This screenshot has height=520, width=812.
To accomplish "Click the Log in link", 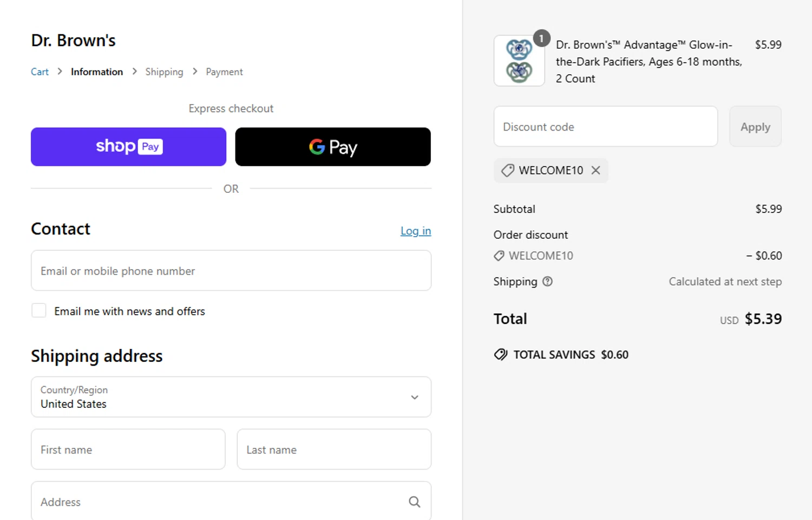I will coord(416,231).
